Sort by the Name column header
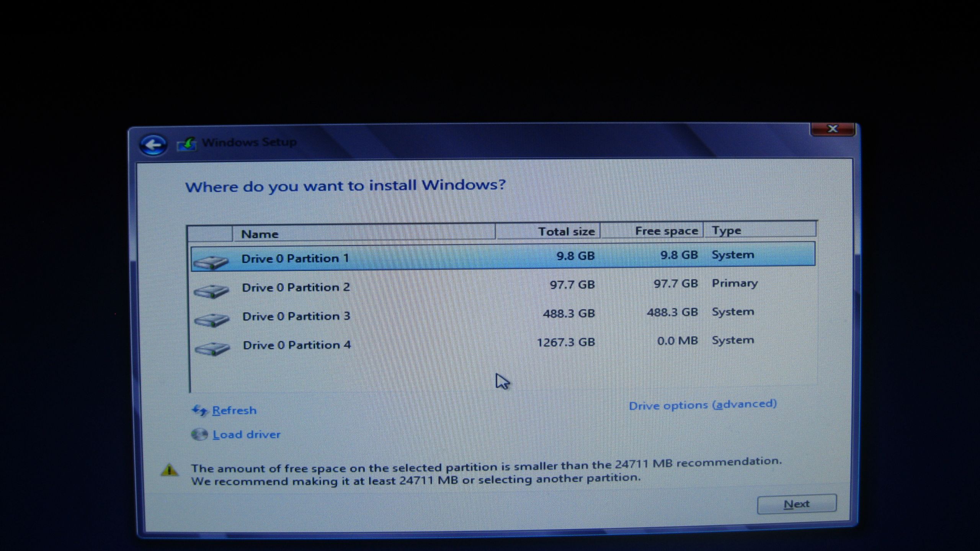The image size is (980, 551). coord(364,233)
